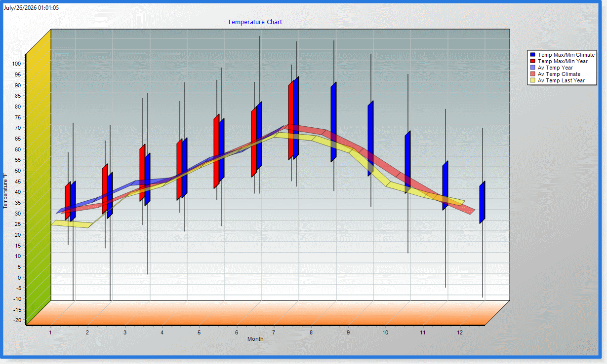Click the month 4 red year bar
607x364 pixels.
(179, 169)
